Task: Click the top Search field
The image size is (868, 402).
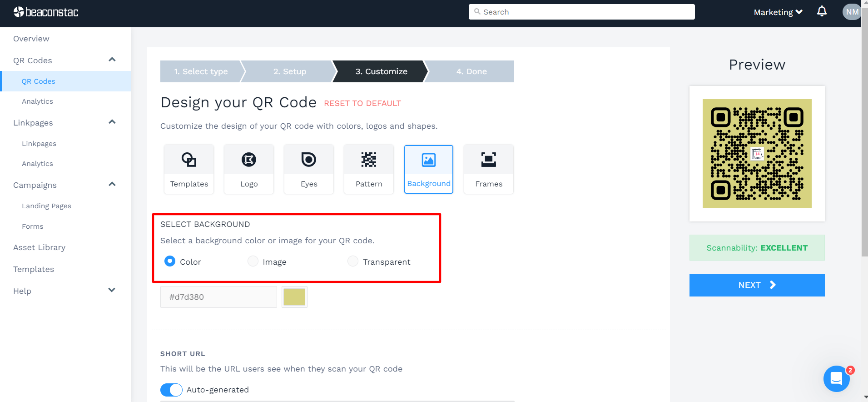Action: click(x=581, y=12)
